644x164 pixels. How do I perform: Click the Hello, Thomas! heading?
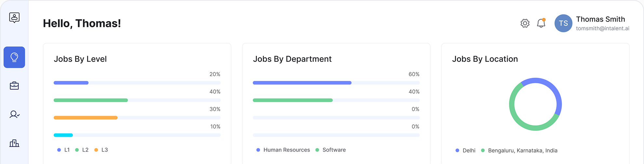(x=82, y=23)
